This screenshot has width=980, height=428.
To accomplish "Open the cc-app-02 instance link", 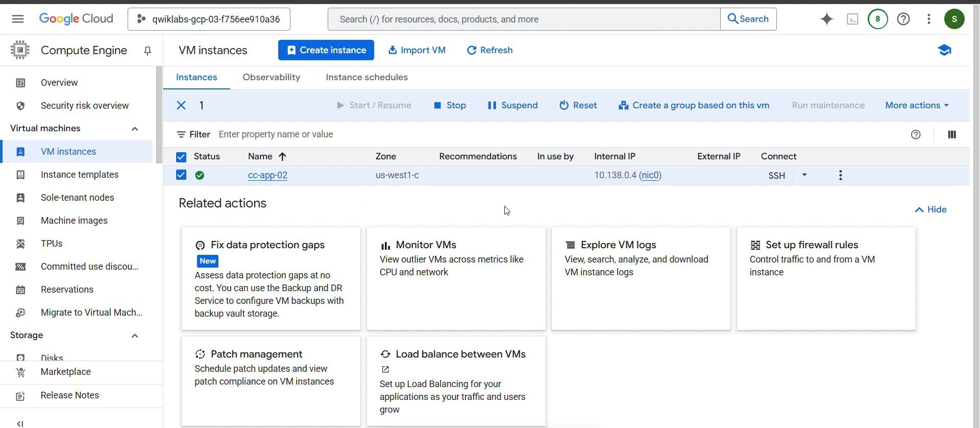I will 267,175.
